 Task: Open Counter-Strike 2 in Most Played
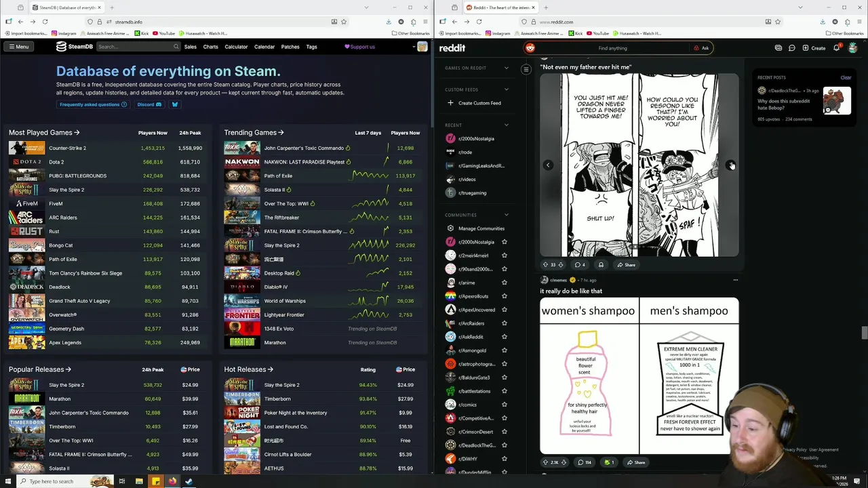[x=67, y=148]
